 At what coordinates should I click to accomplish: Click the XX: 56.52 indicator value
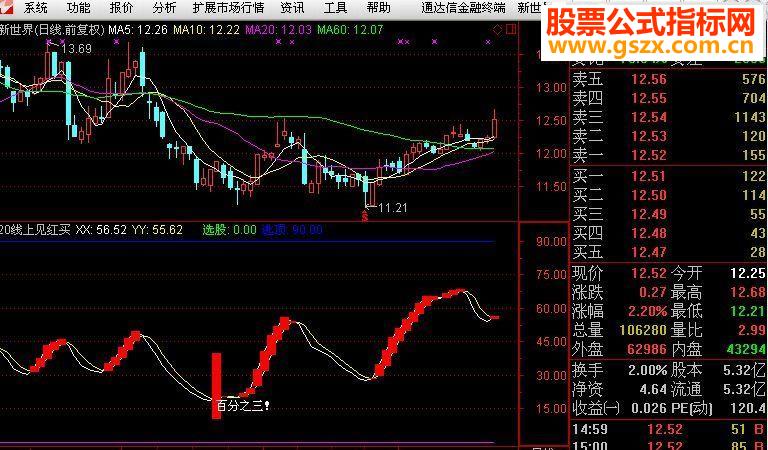click(x=101, y=230)
